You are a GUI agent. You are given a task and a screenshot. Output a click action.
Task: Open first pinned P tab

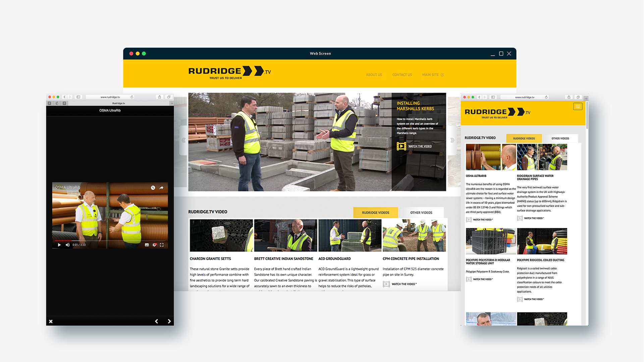[50, 103]
